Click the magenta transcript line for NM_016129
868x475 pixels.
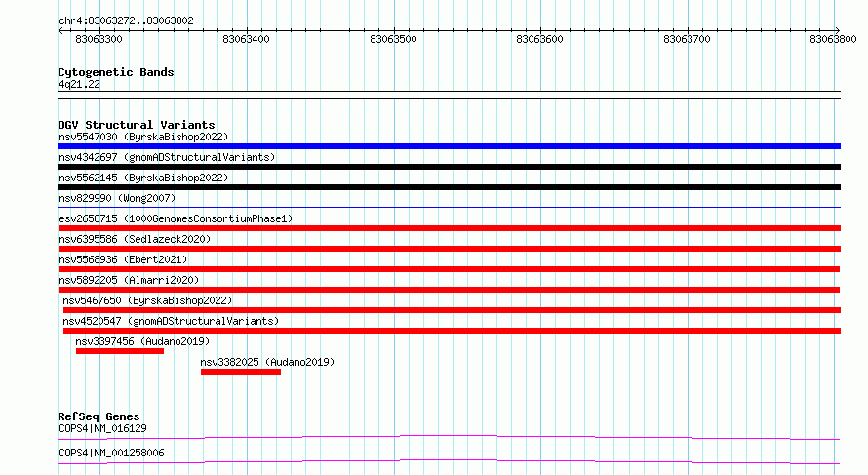449,438
